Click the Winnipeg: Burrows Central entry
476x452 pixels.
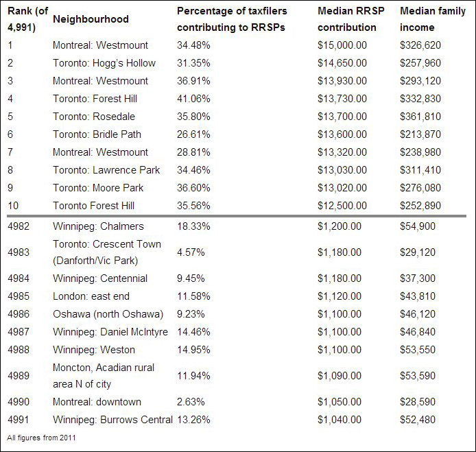click(112, 420)
